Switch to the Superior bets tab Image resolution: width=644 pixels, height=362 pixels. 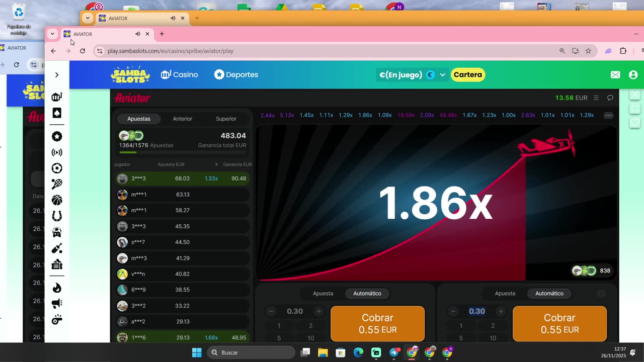226,119
